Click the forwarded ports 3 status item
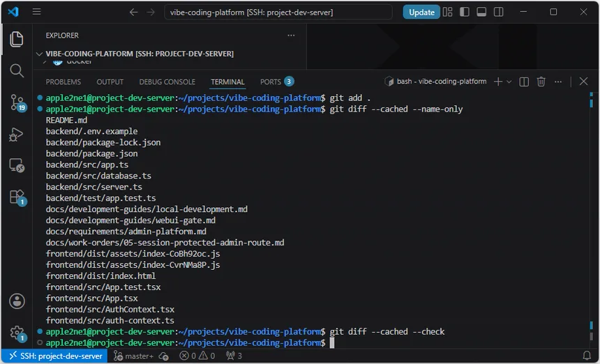The height and width of the screenshot is (364, 600). [234, 356]
